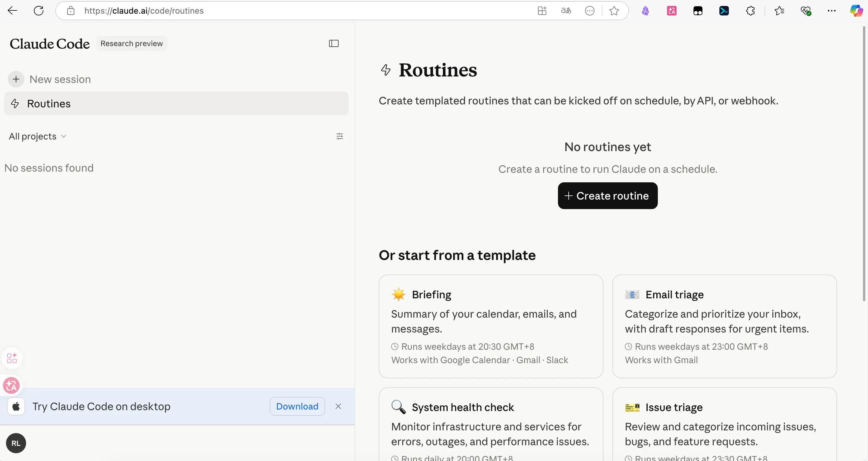Open session filter settings icon
Viewport: 868px width, 461px height.
pos(340,136)
